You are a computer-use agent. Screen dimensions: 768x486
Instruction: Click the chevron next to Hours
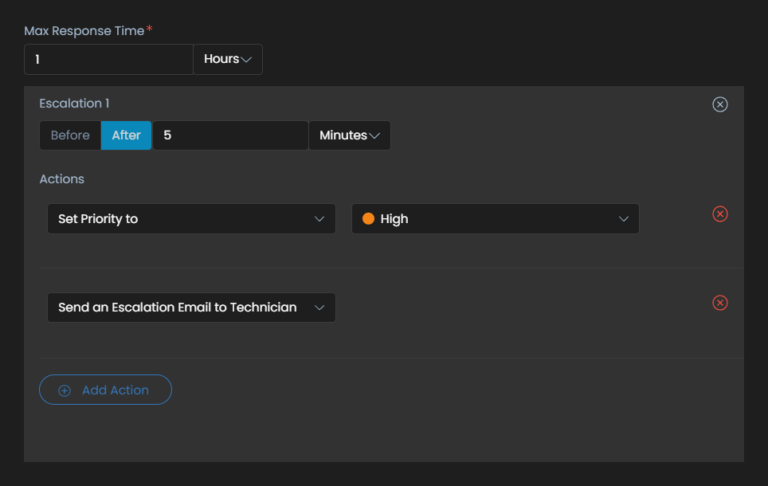(x=247, y=60)
